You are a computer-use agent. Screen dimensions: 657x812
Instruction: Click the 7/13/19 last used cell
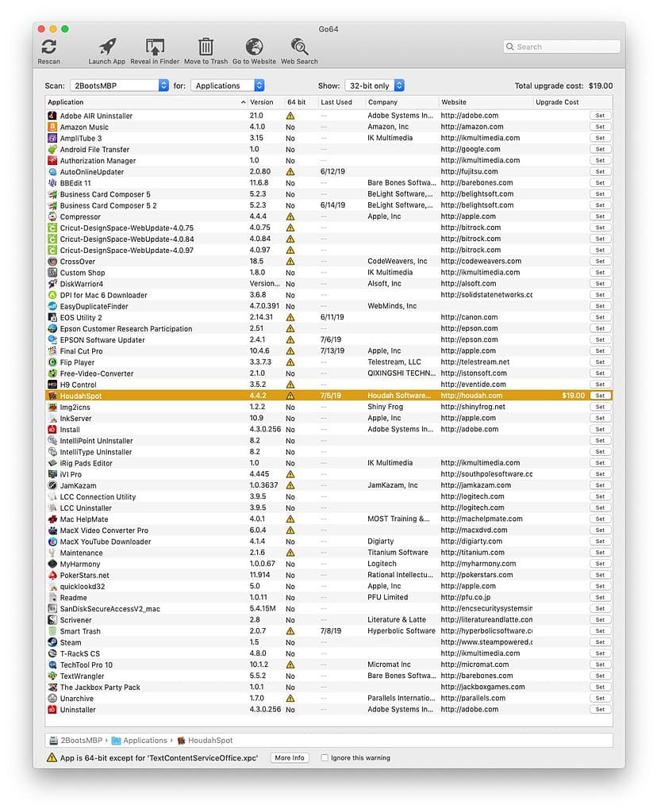click(332, 351)
